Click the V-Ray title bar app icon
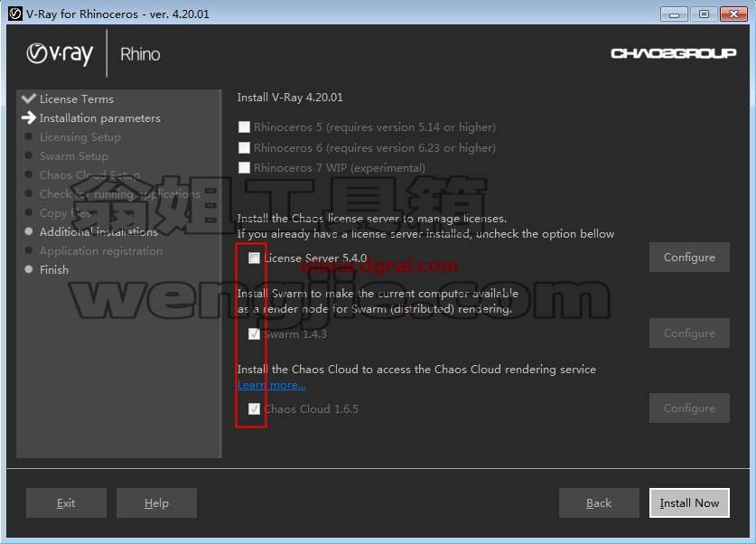The height and width of the screenshot is (544, 756). 15,14
